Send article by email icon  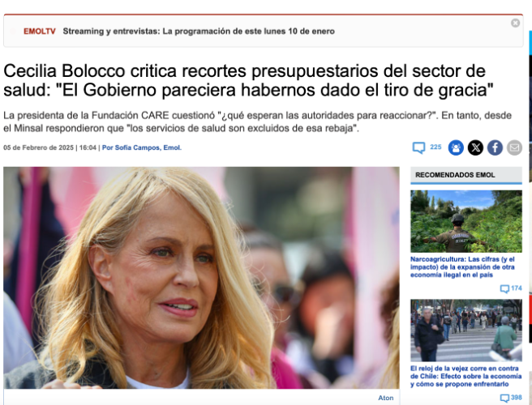(514, 147)
